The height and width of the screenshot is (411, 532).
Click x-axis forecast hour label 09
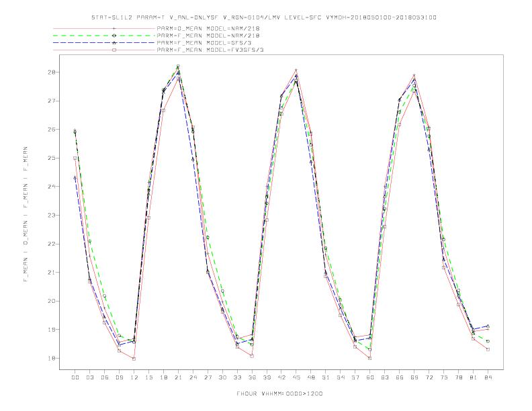[119, 377]
